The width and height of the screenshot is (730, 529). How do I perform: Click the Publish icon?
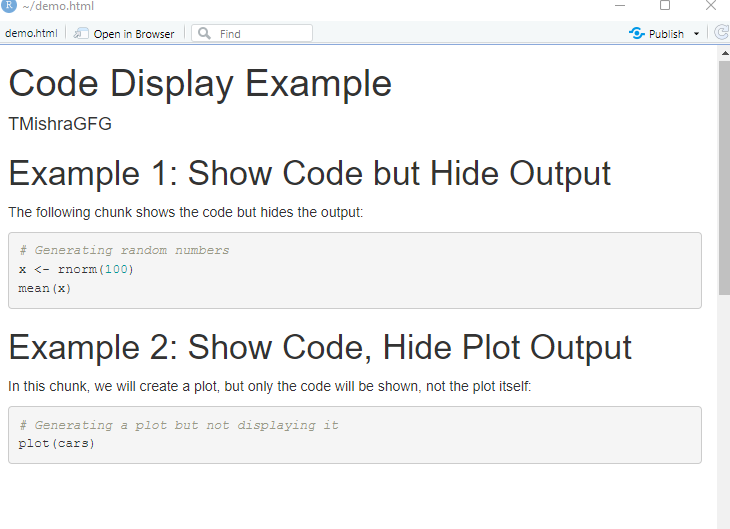coord(636,33)
